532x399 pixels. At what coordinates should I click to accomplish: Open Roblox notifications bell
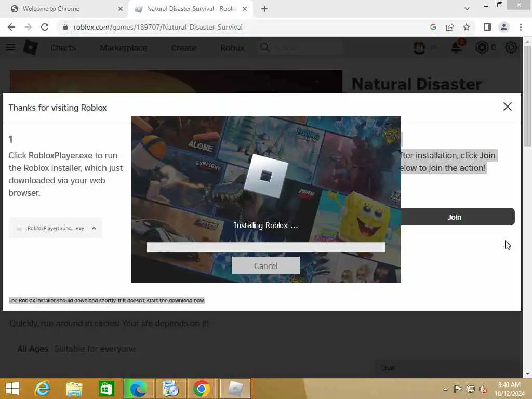coord(457,47)
